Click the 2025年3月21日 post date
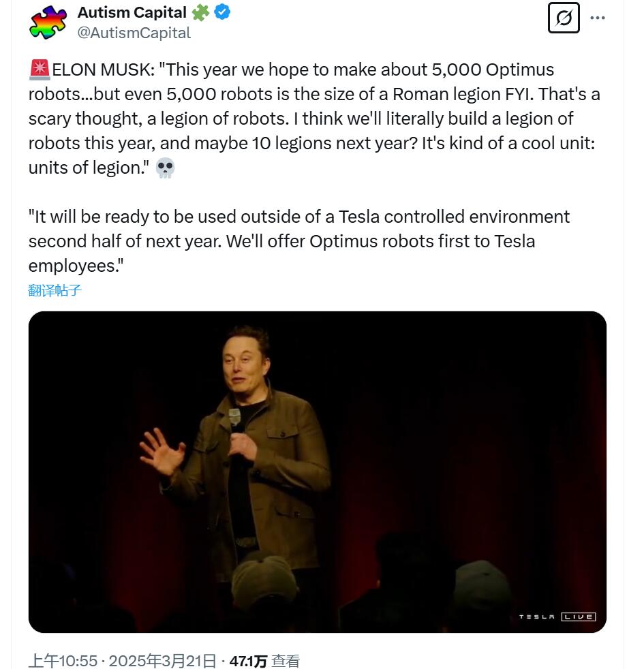 click(x=162, y=660)
